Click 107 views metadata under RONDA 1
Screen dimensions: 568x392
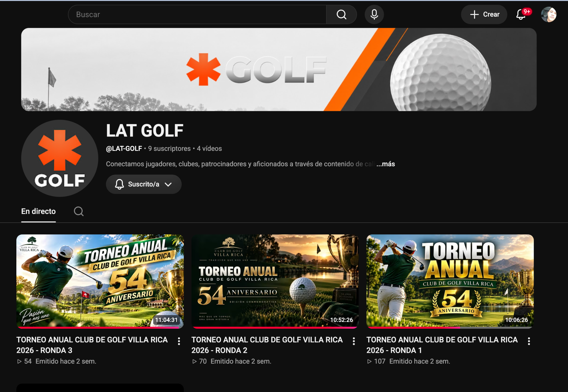pyautogui.click(x=376, y=361)
